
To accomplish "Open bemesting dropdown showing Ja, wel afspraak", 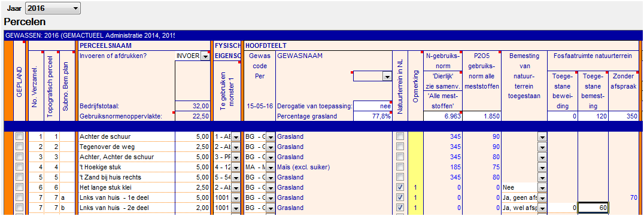I will click(x=542, y=208).
